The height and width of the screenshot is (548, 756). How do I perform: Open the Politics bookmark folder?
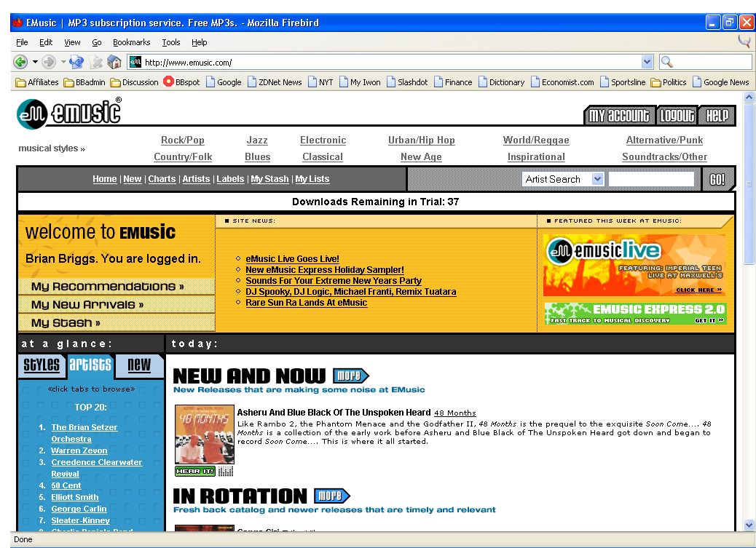click(669, 82)
